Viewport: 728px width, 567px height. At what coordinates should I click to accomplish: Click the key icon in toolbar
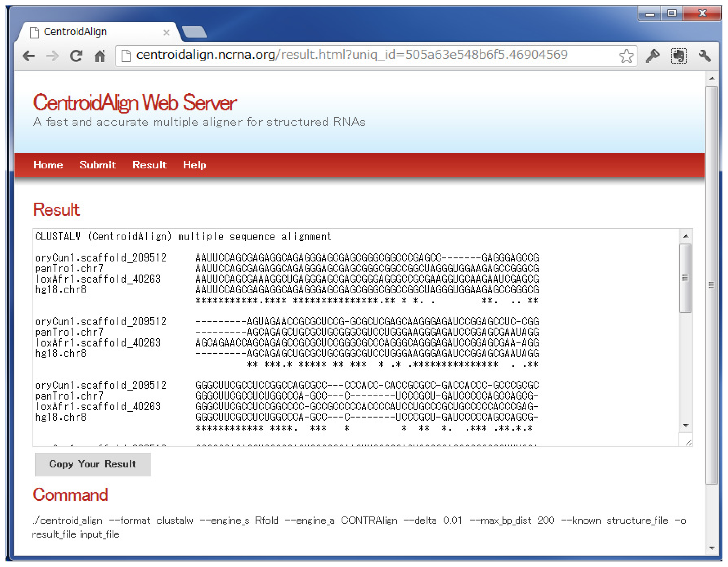point(652,56)
